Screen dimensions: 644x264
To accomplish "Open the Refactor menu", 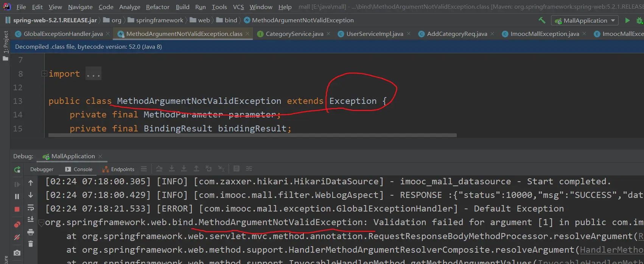I will tap(158, 7).
